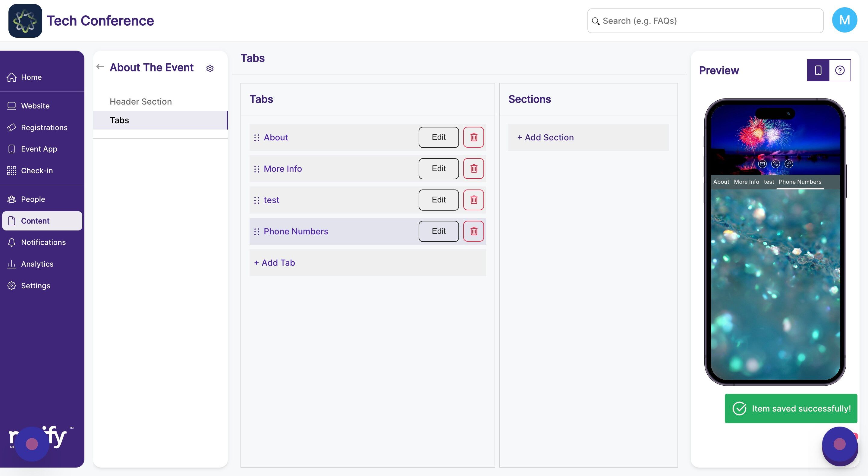Edit the test tab
The width and height of the screenshot is (868, 476).
coord(439,200)
